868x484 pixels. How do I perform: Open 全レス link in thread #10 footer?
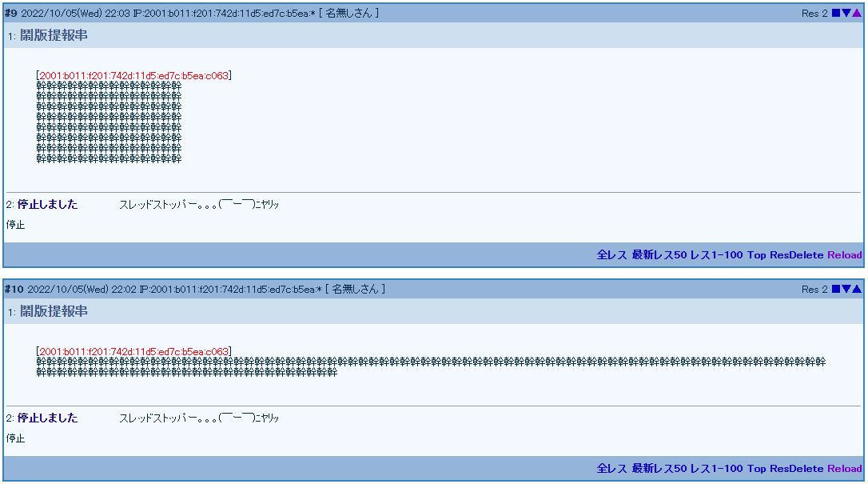[611, 469]
